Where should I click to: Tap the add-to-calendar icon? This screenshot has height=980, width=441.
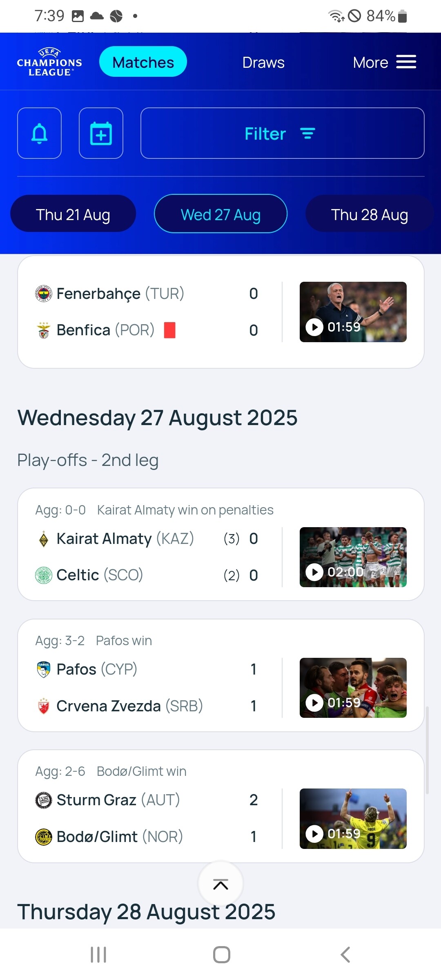point(101,133)
